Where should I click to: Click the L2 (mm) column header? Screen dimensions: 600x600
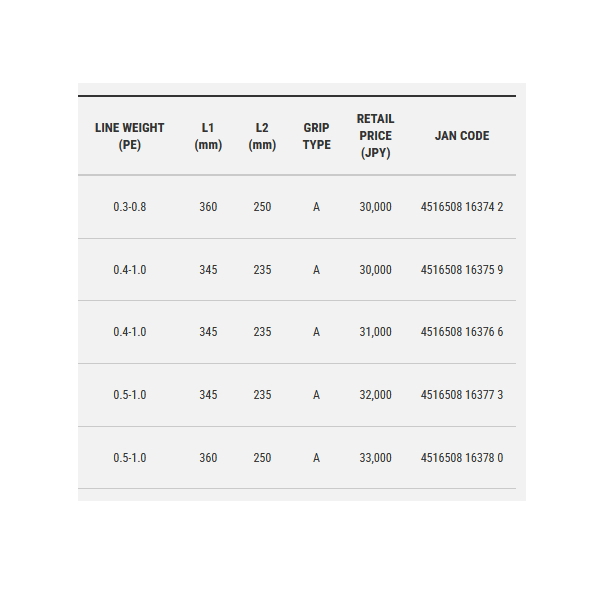(x=262, y=136)
